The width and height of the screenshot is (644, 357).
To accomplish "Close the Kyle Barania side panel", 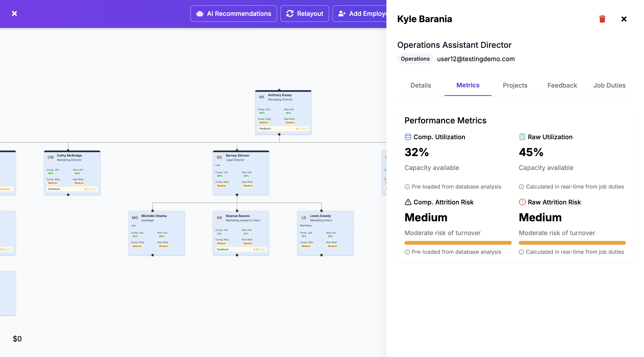I will pyautogui.click(x=624, y=19).
